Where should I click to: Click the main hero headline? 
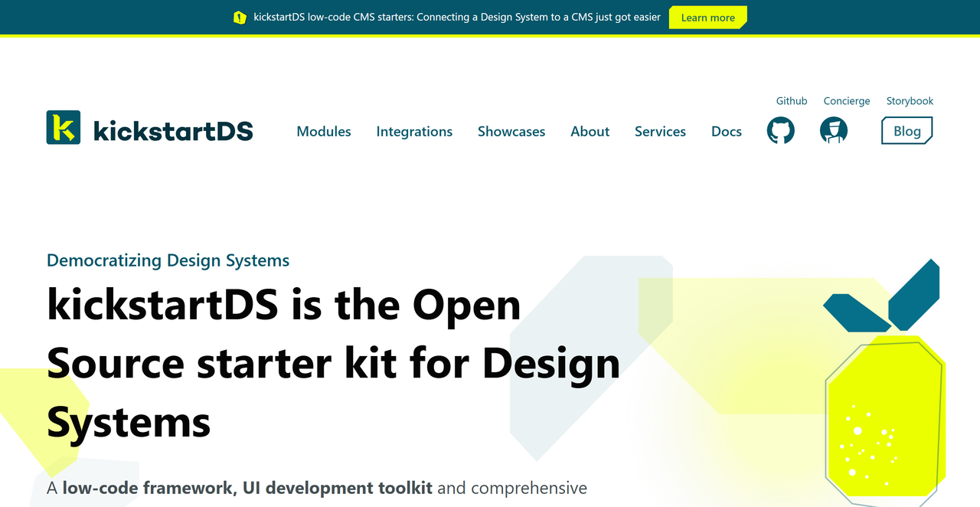tap(334, 363)
